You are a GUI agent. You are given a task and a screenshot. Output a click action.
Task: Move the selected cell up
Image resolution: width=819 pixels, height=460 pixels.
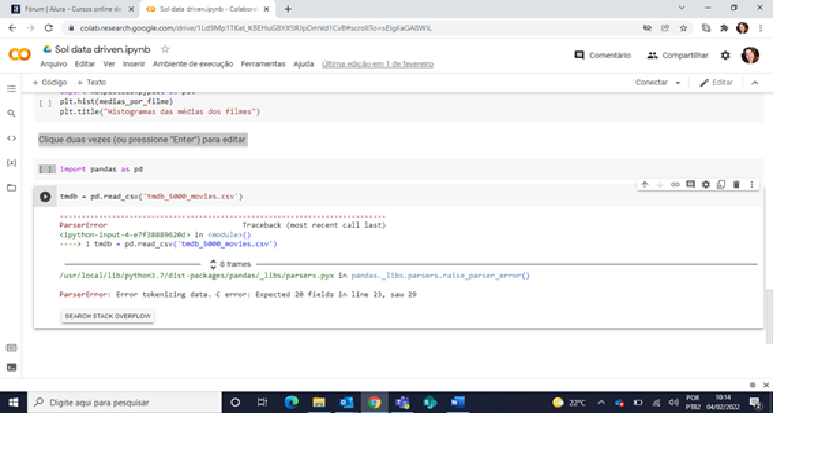coord(645,184)
